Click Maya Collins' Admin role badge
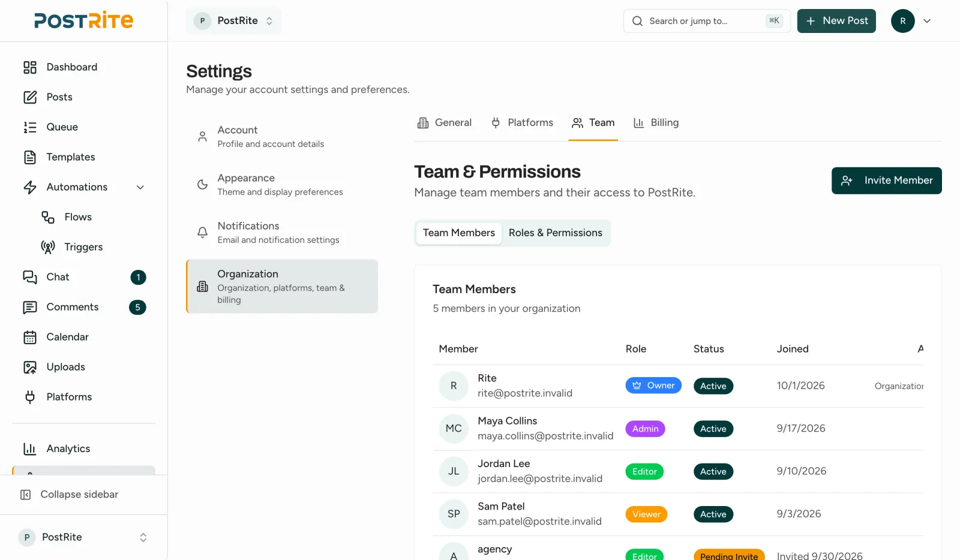960x560 pixels. [646, 429]
